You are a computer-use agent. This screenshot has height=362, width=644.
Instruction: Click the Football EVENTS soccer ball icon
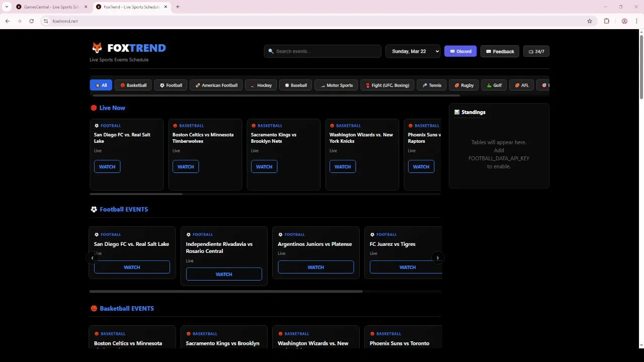click(94, 210)
